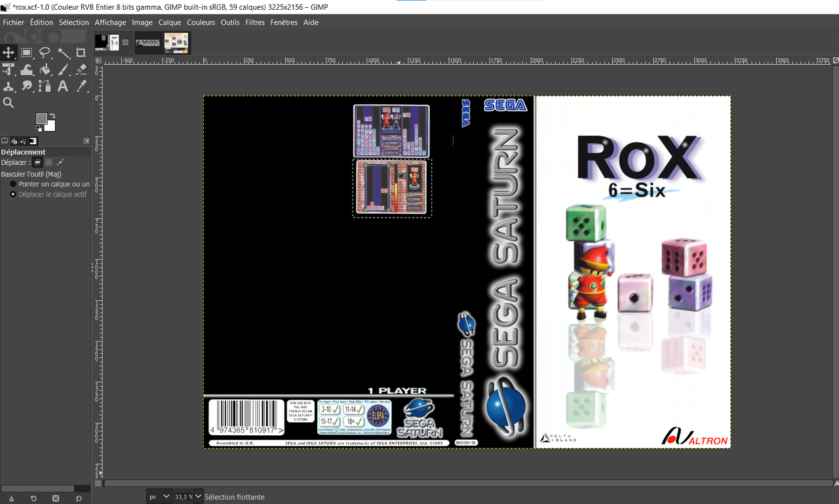Set Move mode to layer
This screenshot has width=839, height=504.
37,162
